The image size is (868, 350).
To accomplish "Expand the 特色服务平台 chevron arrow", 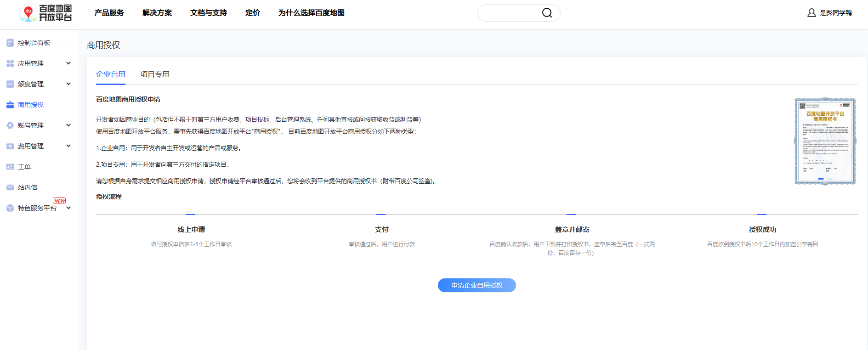I will click(x=68, y=208).
